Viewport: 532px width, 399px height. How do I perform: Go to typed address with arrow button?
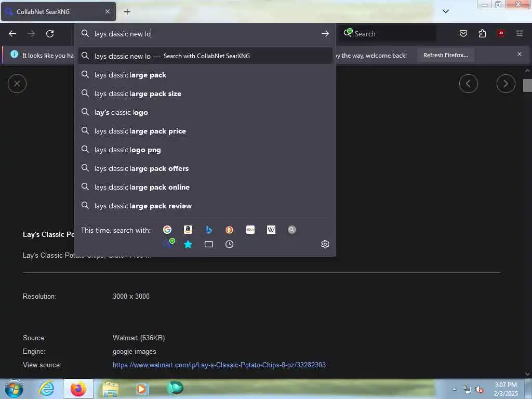[x=325, y=34]
